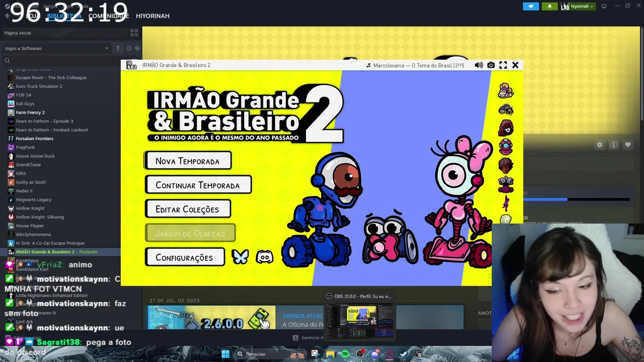The width and height of the screenshot is (644, 362).
Task: Select the brown-haired face character avatar
Action: coord(506,165)
